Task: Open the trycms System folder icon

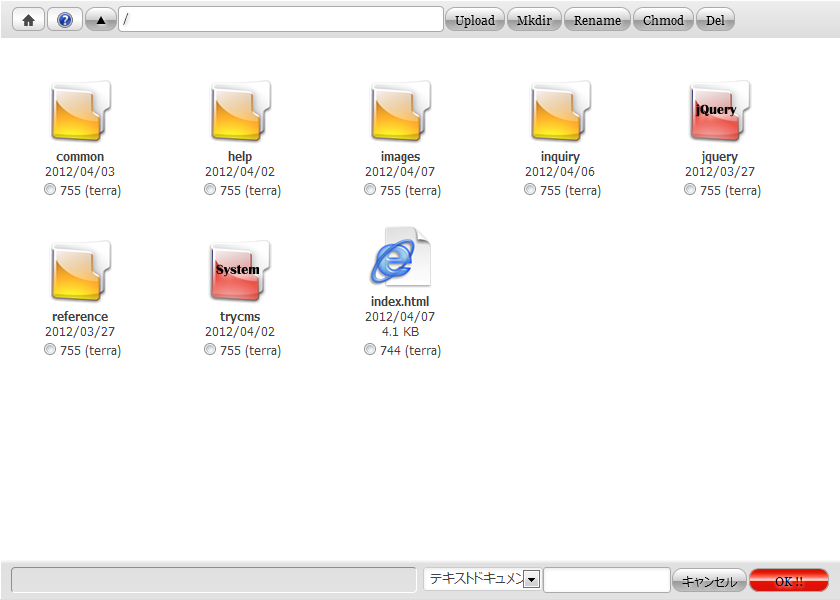Action: (x=240, y=272)
